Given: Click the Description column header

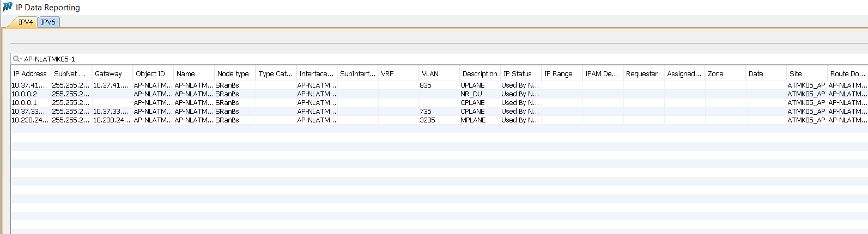Looking at the screenshot, I should (479, 73).
